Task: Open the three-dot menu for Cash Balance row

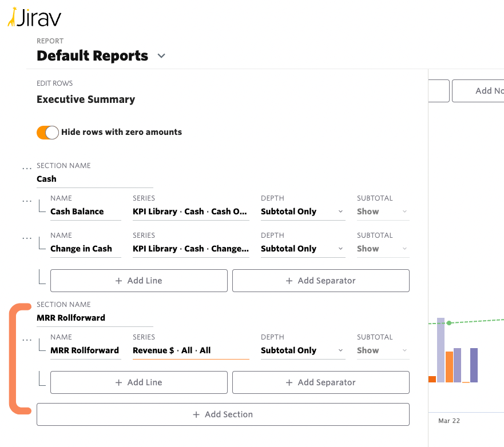Action: [26, 200]
